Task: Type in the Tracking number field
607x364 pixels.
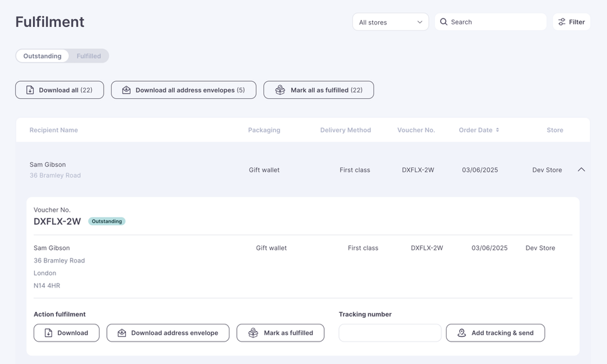Action: click(x=390, y=333)
